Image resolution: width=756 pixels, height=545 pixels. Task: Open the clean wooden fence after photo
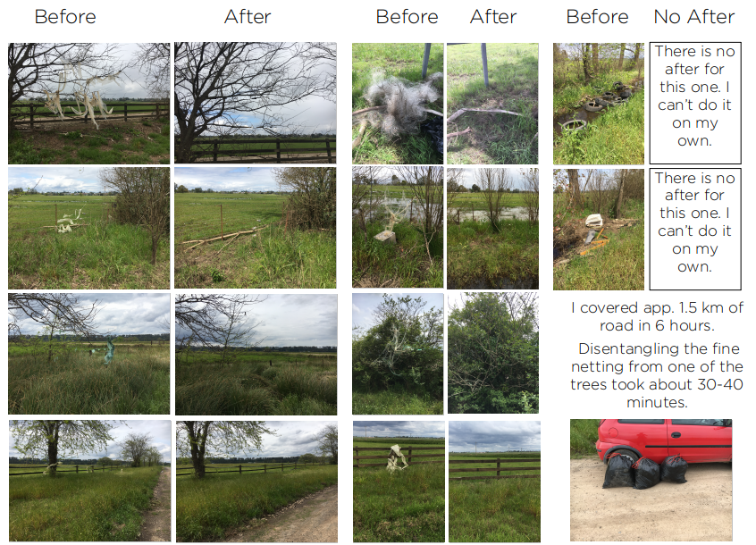coord(494,482)
